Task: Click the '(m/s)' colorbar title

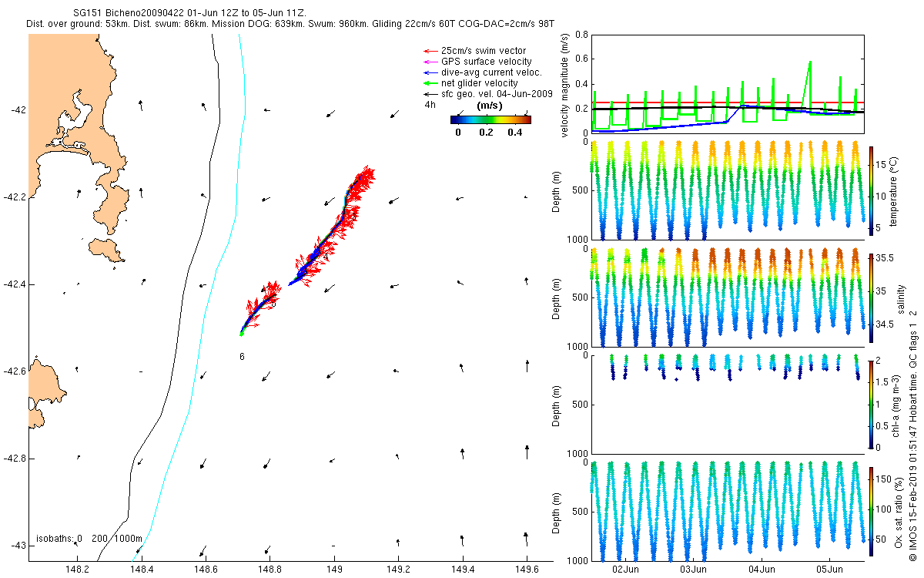Action: point(490,105)
